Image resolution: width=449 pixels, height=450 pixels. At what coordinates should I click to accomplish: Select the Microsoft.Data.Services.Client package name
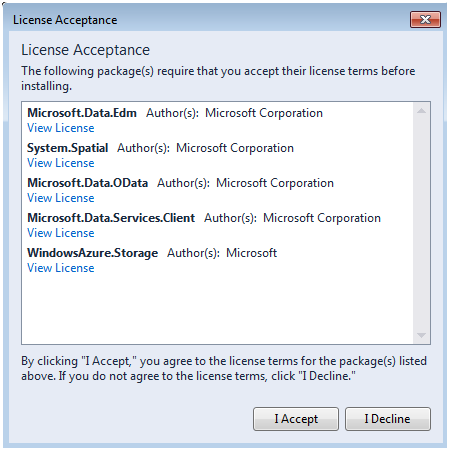(111, 218)
